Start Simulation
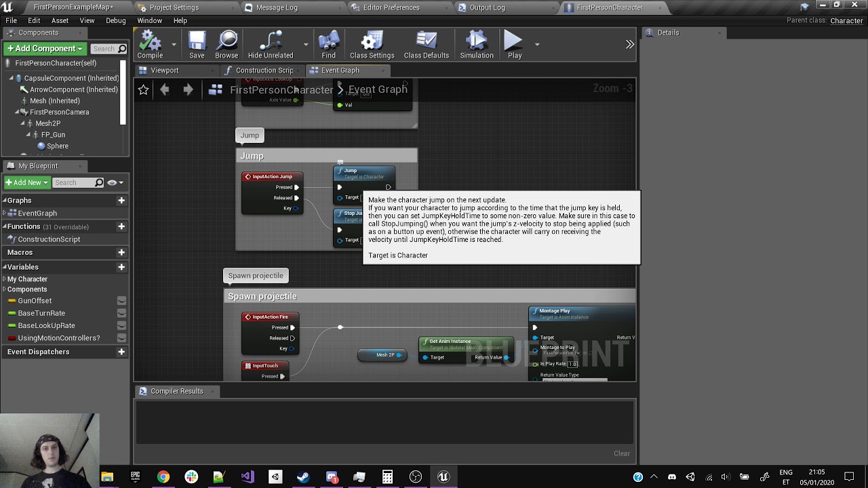This screenshot has width=868, height=488. (477, 45)
